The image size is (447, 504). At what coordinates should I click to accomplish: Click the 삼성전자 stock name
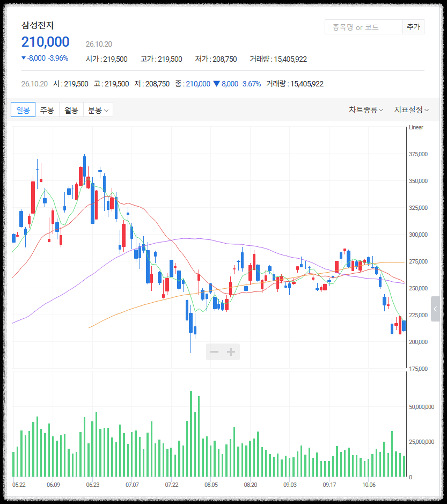[x=38, y=25]
